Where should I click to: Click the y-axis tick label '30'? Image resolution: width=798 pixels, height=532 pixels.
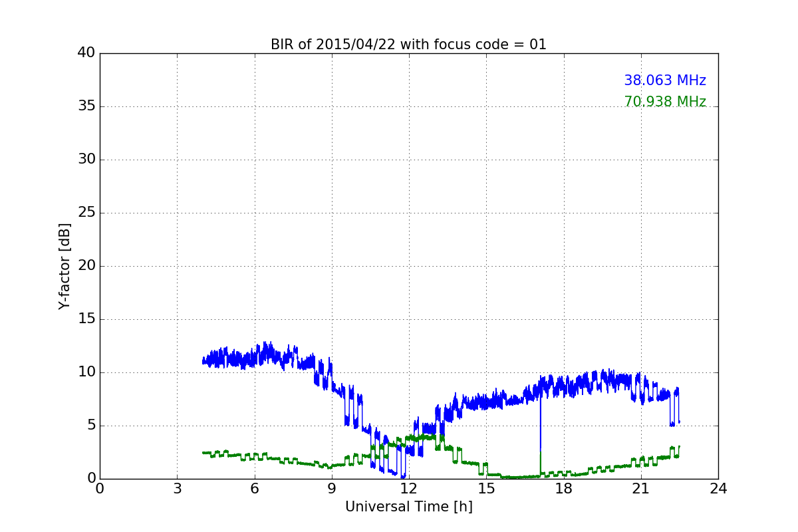point(86,160)
